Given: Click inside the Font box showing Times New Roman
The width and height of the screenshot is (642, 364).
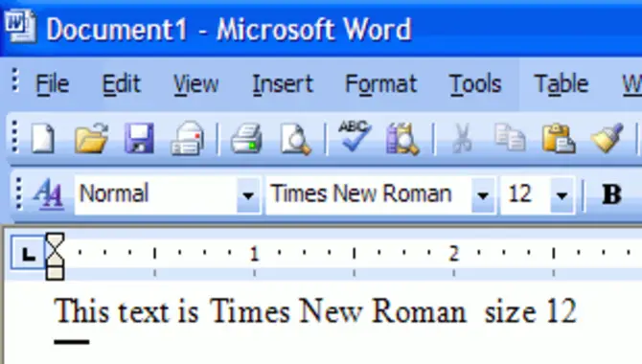Looking at the screenshot, I should [x=369, y=194].
